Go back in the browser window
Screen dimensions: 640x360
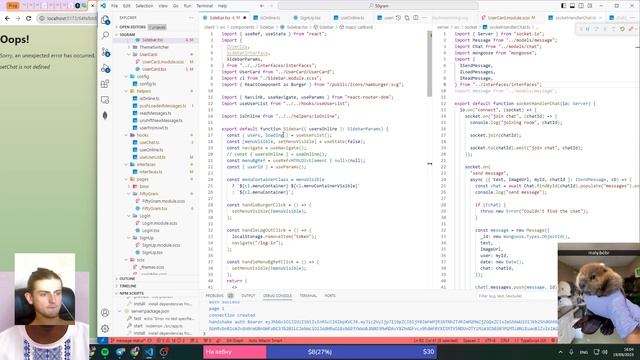[x=7, y=18]
